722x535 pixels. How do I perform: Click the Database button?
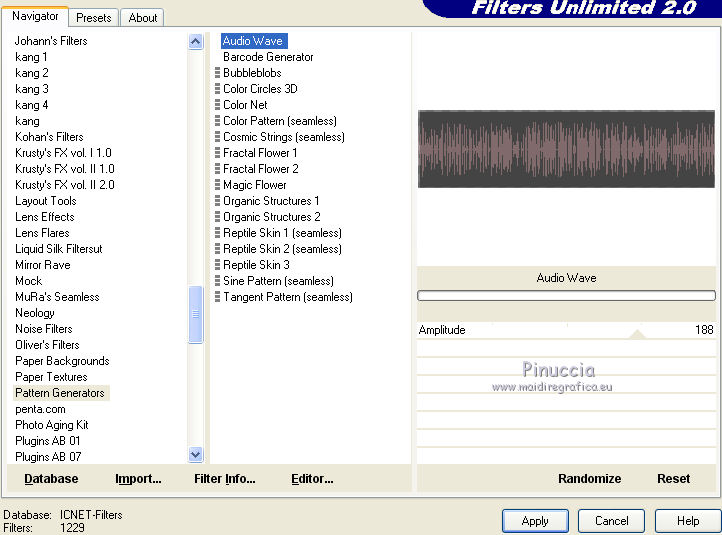pos(51,479)
